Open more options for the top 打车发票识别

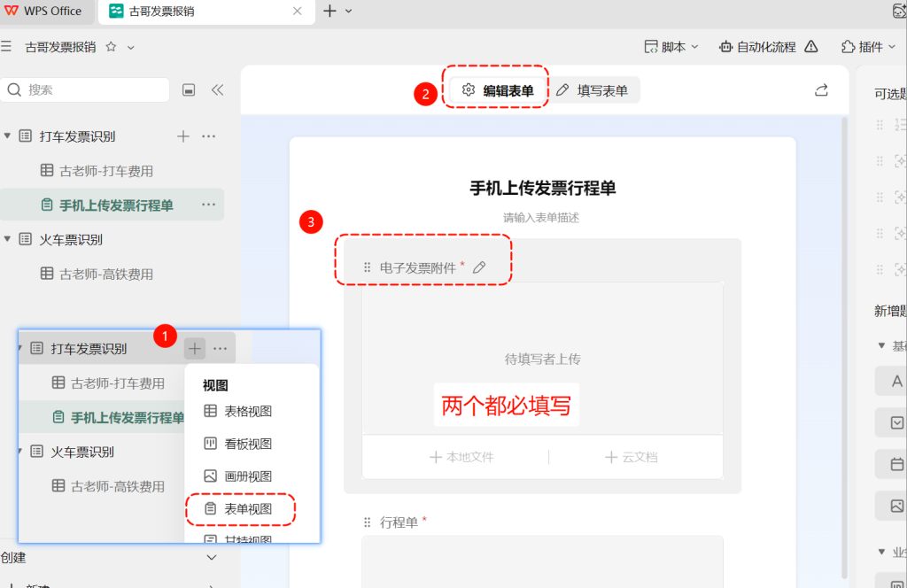point(209,136)
